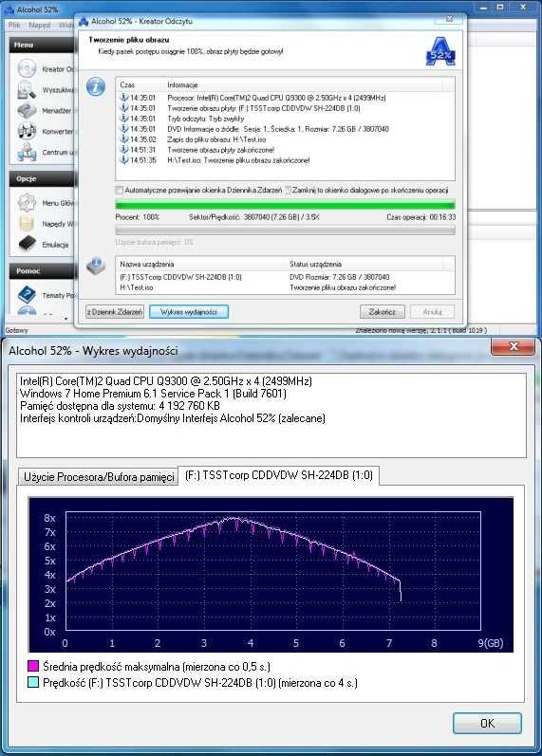Click the magenta Średnia prędkość maksymalna swatch
Viewport: 542px width, 756px height.
click(x=33, y=667)
